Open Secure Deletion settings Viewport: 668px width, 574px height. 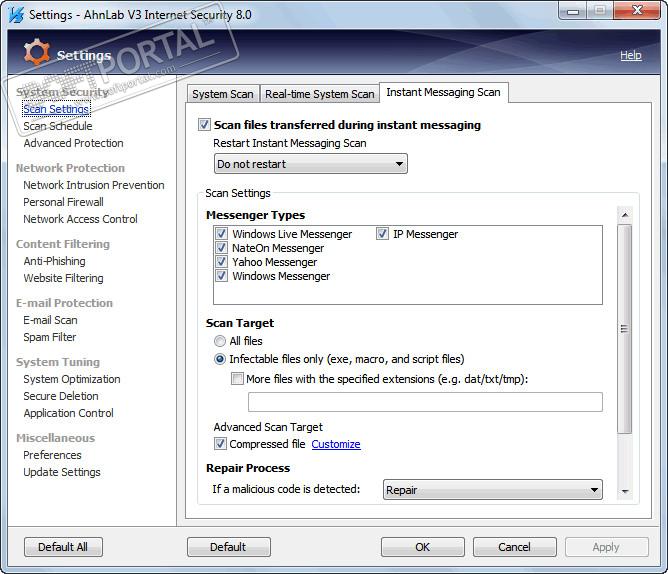click(x=61, y=396)
